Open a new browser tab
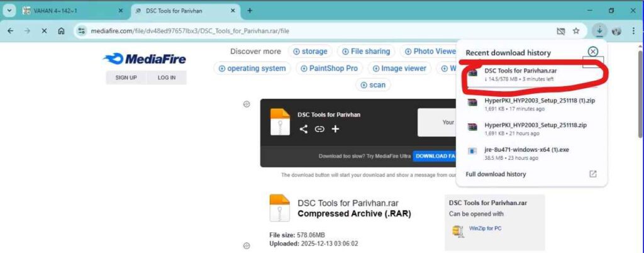644x253 pixels. [x=249, y=11]
